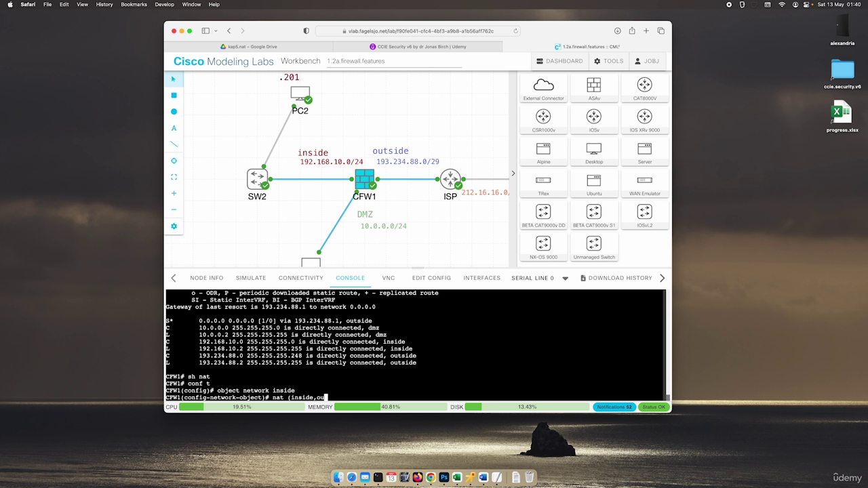Click inside the CFW1 console terminal
The width and height of the screenshot is (868, 488).
coord(415,345)
